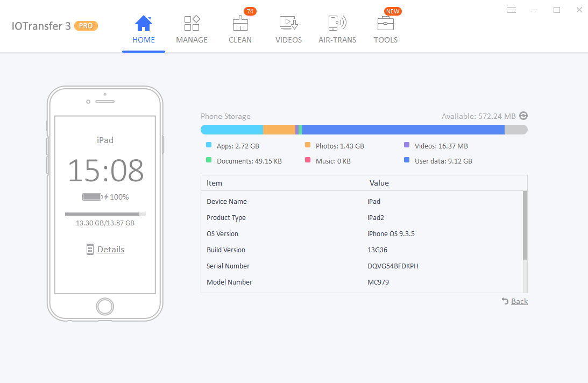Click the Apps segment of the storage bar

click(x=232, y=130)
